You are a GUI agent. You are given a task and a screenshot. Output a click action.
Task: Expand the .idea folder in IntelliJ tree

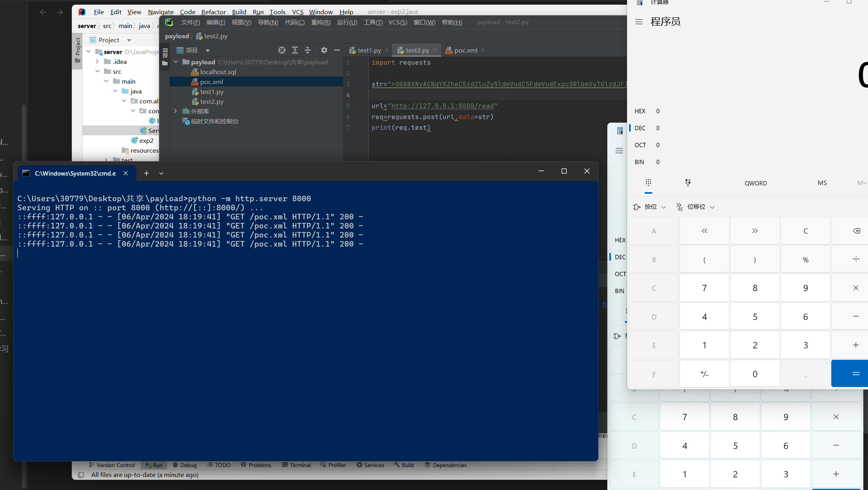(x=97, y=62)
